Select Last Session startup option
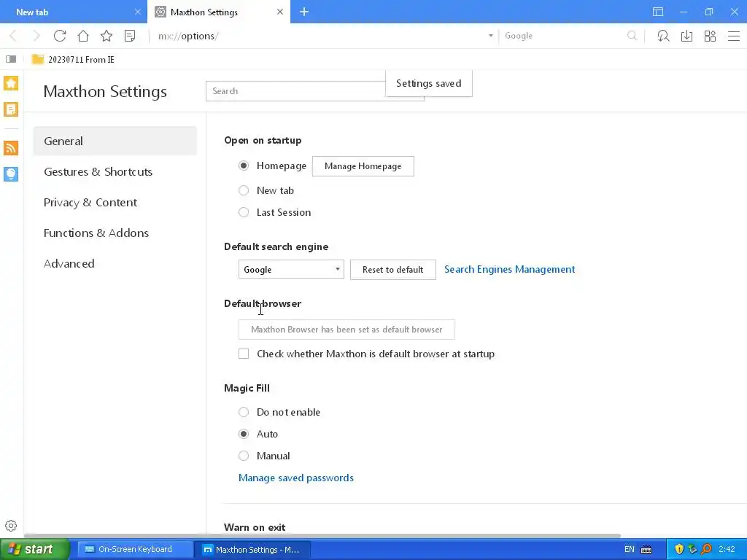 (x=244, y=212)
